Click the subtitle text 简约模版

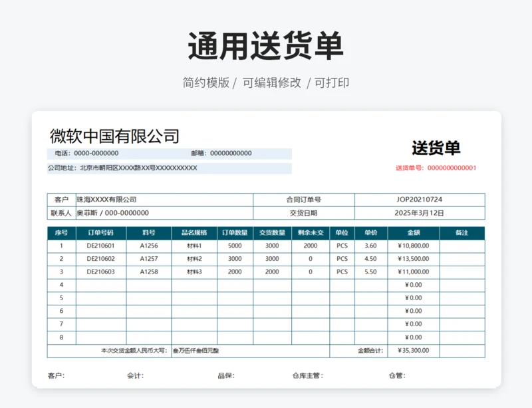coord(206,83)
